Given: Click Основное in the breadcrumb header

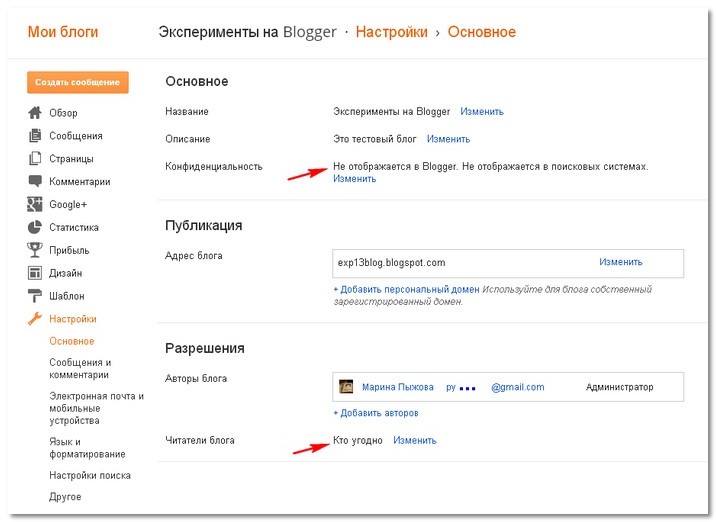Looking at the screenshot, I should [x=482, y=32].
